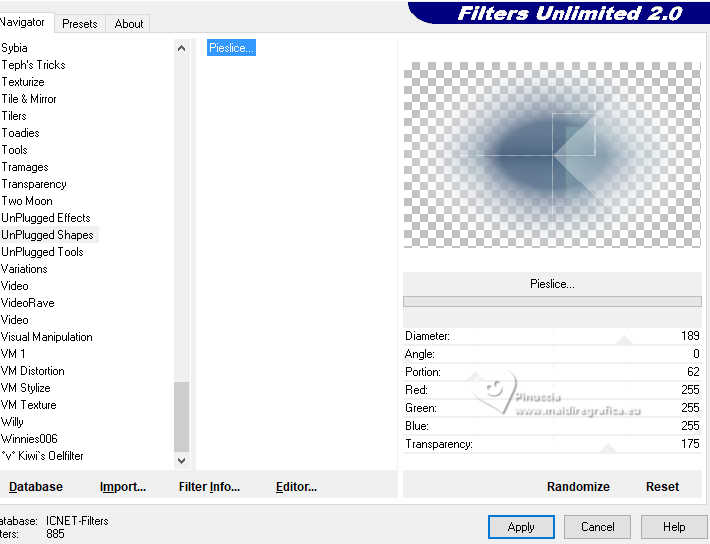Select Willy category
The image size is (710, 544).
point(12,422)
